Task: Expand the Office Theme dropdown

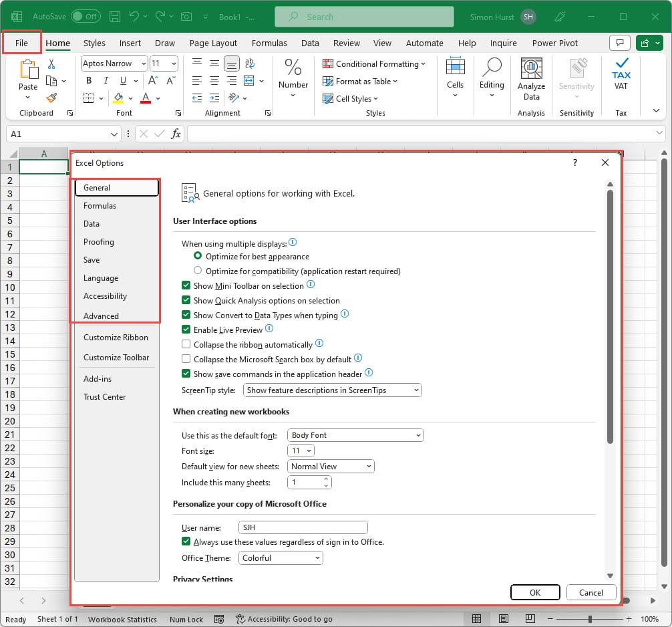Action: (281, 557)
